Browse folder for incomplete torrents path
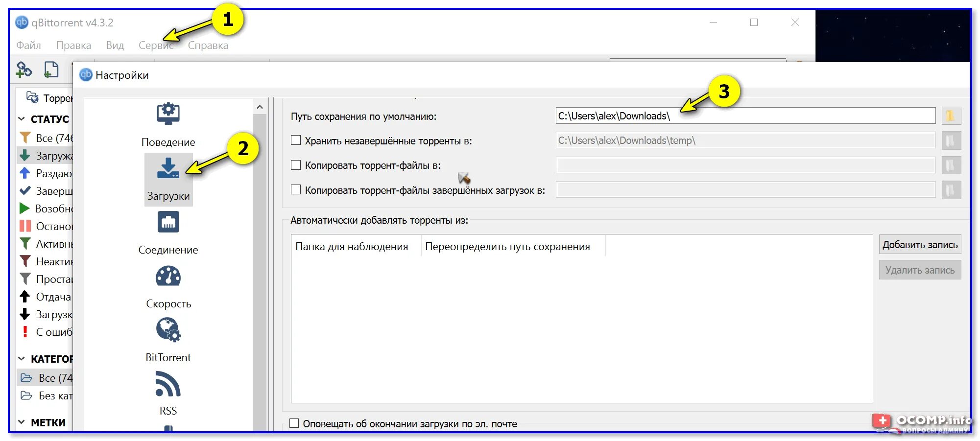980x441 pixels. pyautogui.click(x=951, y=141)
